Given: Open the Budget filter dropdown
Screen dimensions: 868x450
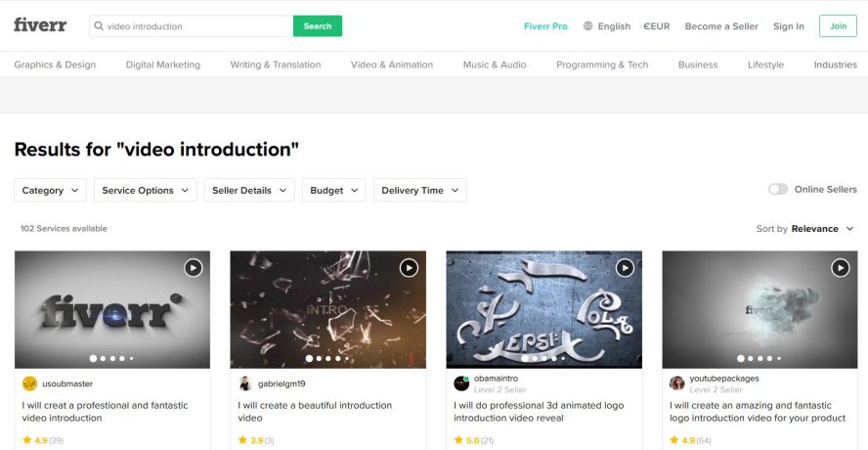Looking at the screenshot, I should click(x=333, y=190).
